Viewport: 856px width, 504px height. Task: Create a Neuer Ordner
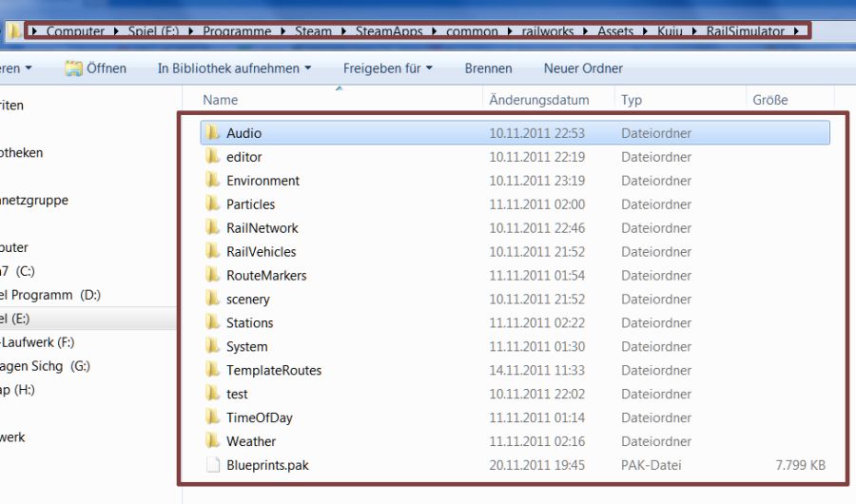point(583,68)
